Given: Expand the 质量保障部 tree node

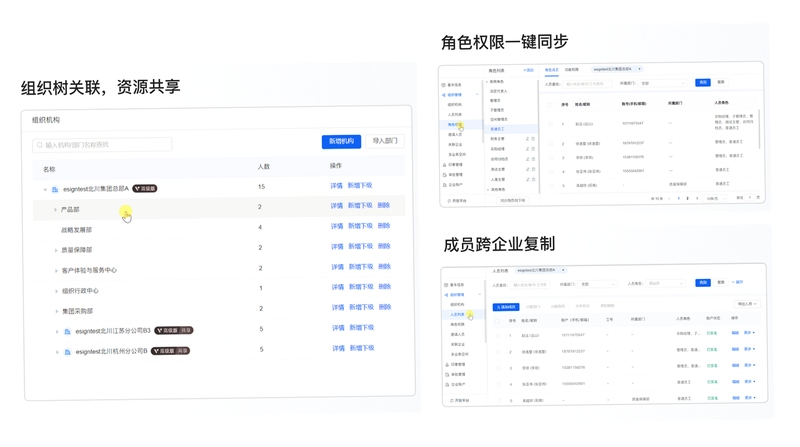Looking at the screenshot, I should tap(56, 250).
